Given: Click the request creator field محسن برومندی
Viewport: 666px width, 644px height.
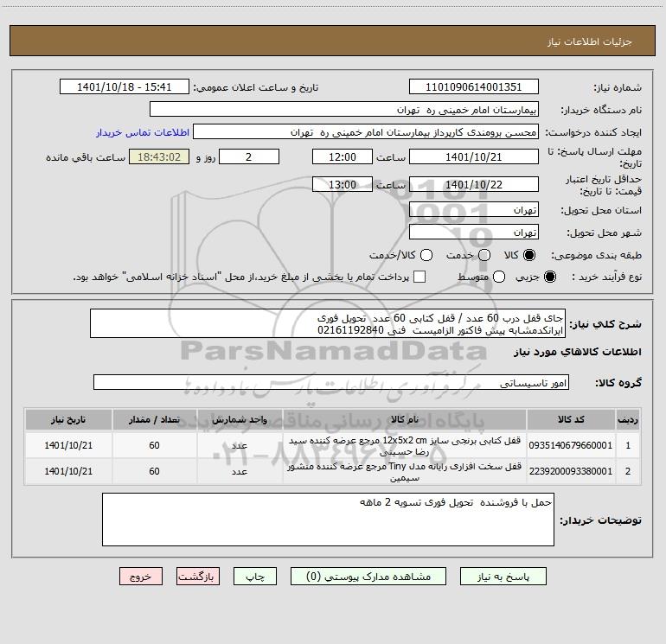Looking at the screenshot, I should pos(366,131).
